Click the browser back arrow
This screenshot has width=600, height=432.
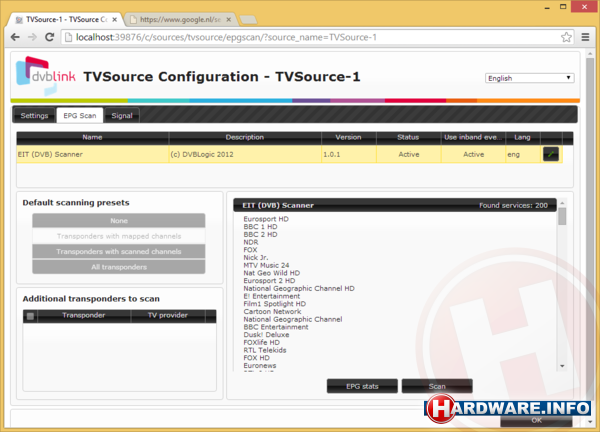pos(16,37)
